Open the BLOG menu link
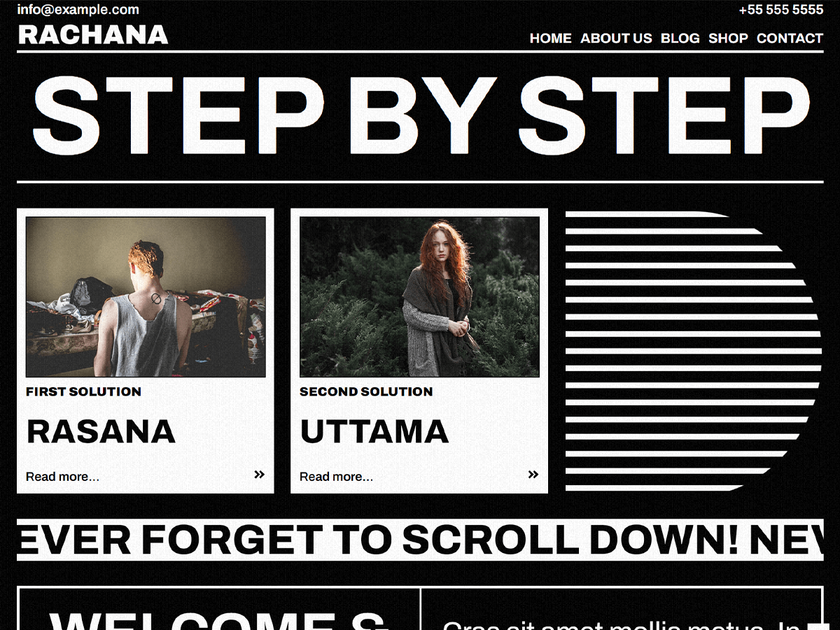The width and height of the screenshot is (840, 630). [x=680, y=38]
